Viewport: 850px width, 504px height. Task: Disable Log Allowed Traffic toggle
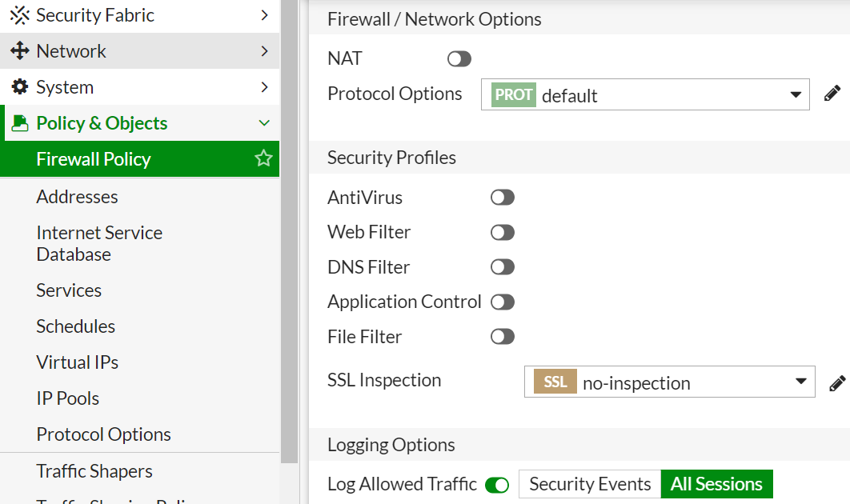tap(497, 485)
